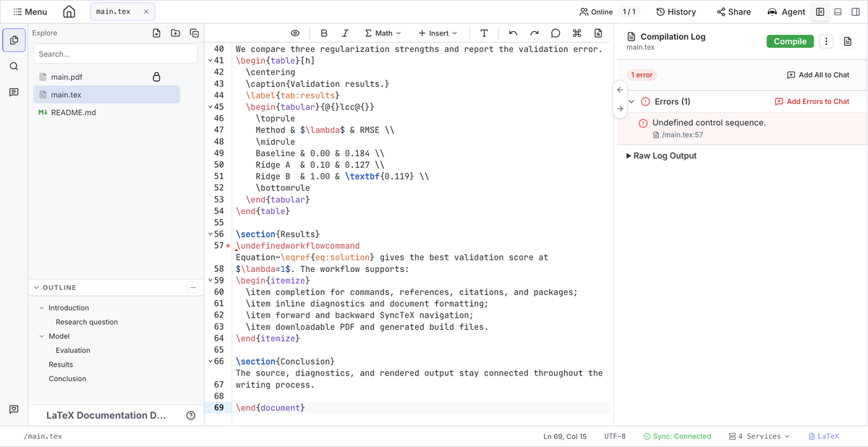This screenshot has width=868, height=447.
Task: Click Sync: Connected status
Action: click(677, 436)
